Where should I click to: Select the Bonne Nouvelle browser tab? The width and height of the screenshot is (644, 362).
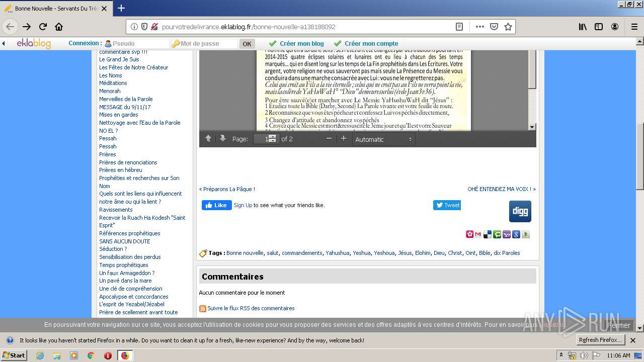(x=55, y=9)
